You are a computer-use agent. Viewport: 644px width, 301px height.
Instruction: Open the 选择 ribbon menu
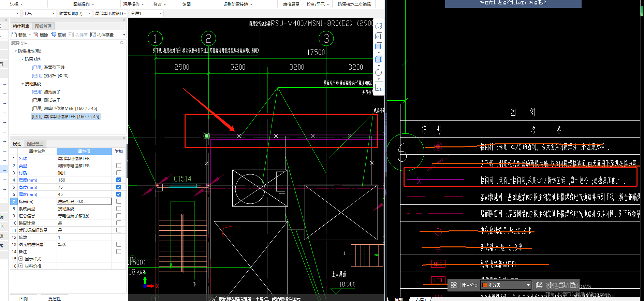[x=16, y=4]
